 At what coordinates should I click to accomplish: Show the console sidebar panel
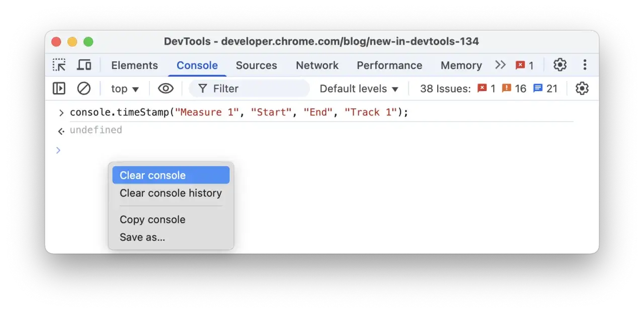59,89
